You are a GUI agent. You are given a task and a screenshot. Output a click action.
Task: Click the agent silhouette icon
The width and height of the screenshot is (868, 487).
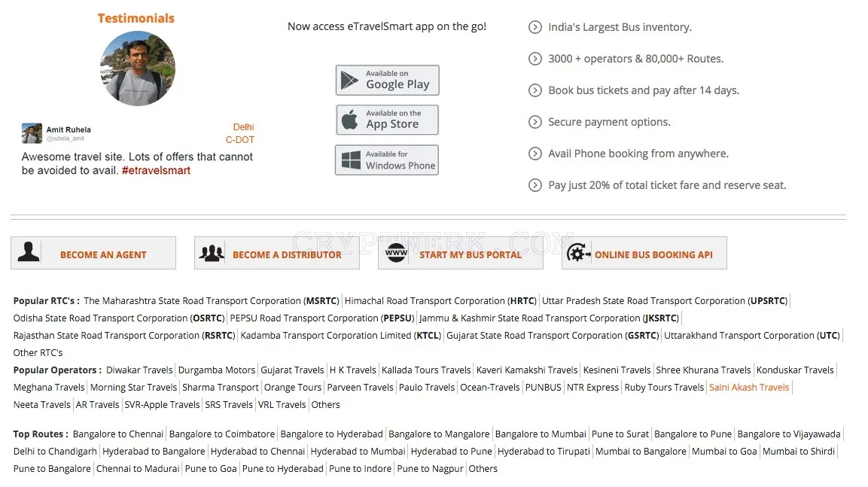click(29, 252)
